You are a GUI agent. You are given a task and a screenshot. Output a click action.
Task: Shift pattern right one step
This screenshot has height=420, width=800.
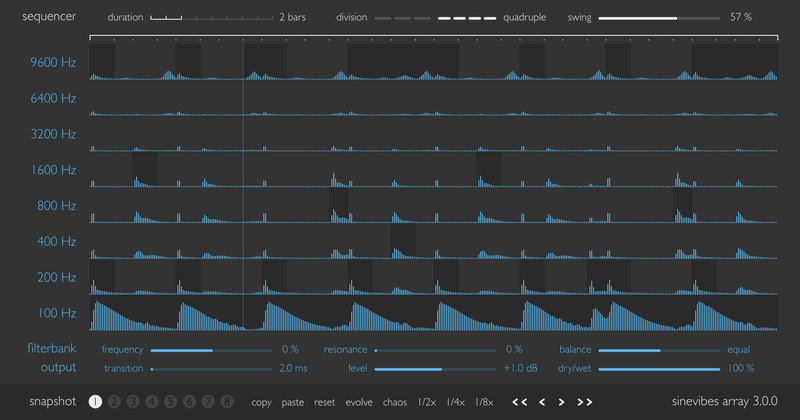562,402
